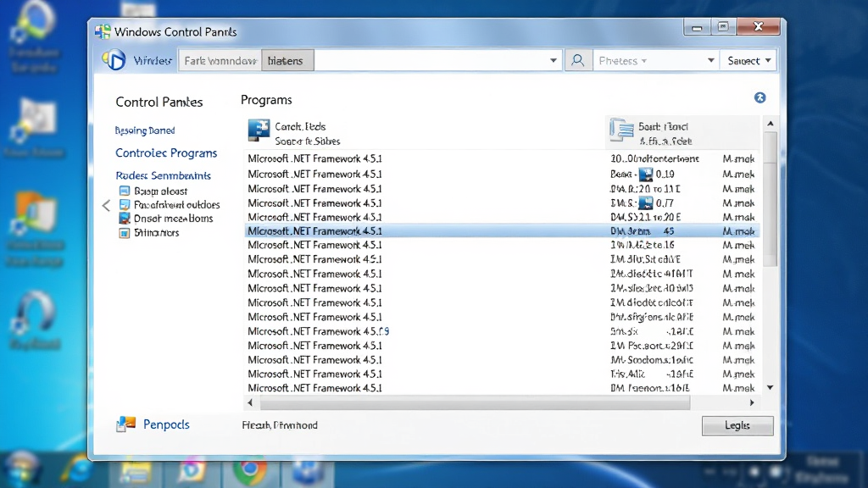Launch Internet Explorer from the taskbar

point(79,469)
